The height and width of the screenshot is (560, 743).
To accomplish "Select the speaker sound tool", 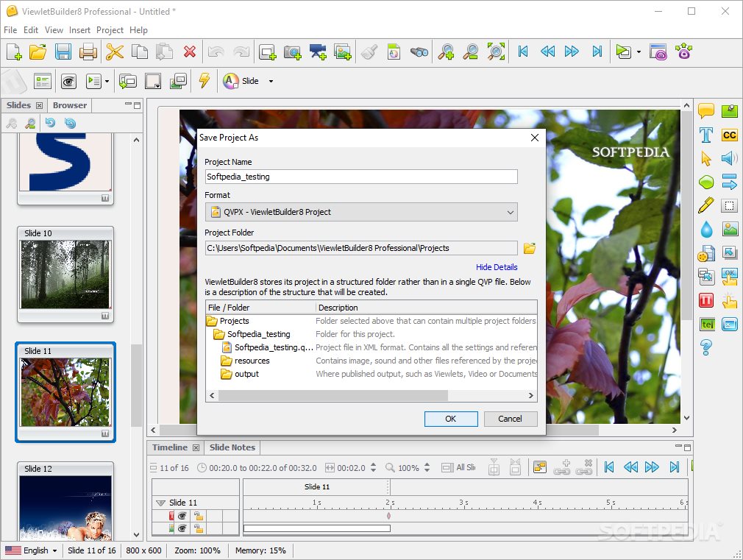I will 729,158.
